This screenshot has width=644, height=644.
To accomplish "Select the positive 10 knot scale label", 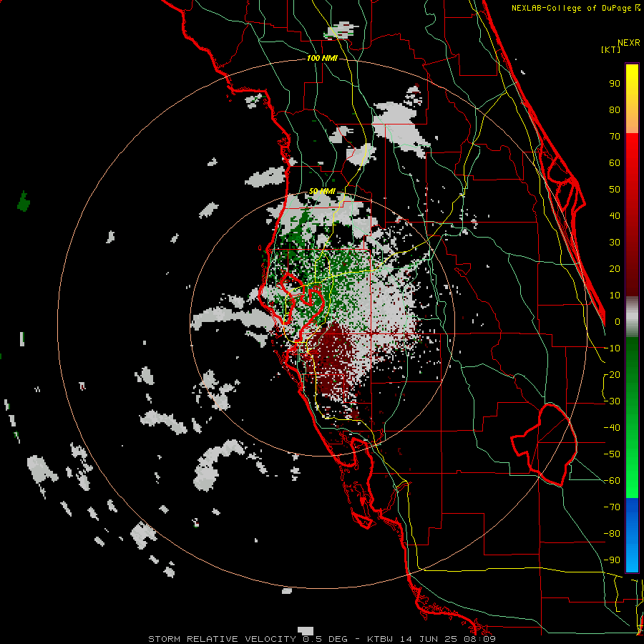I will [x=615, y=296].
